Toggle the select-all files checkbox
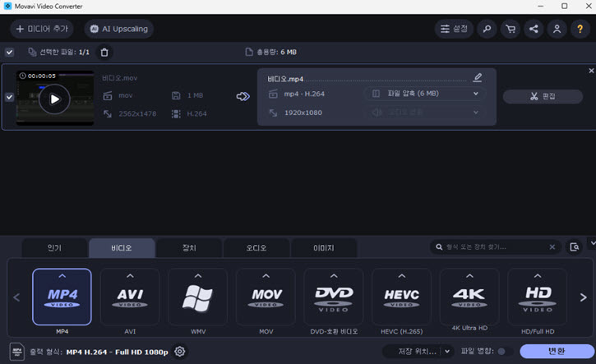The height and width of the screenshot is (364, 596). tap(10, 52)
